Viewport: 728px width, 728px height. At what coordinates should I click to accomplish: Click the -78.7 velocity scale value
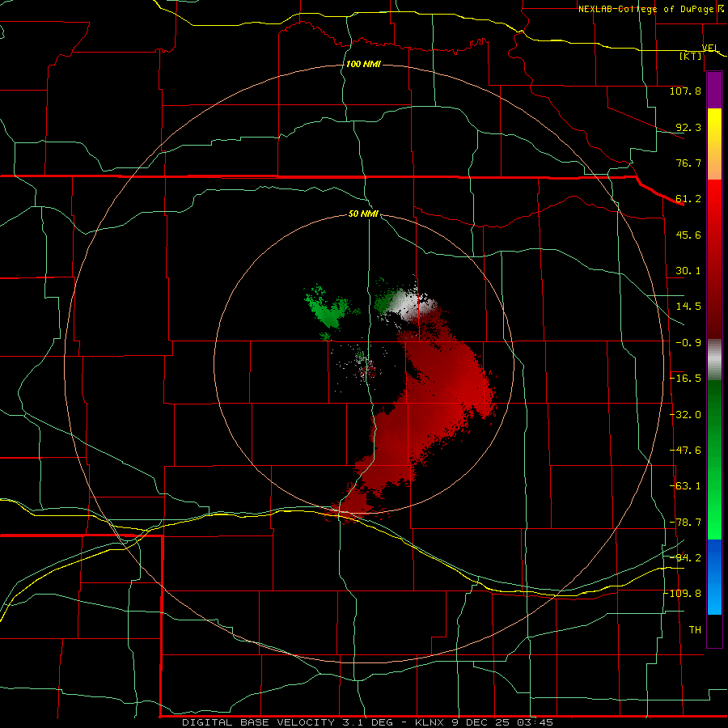[686, 523]
